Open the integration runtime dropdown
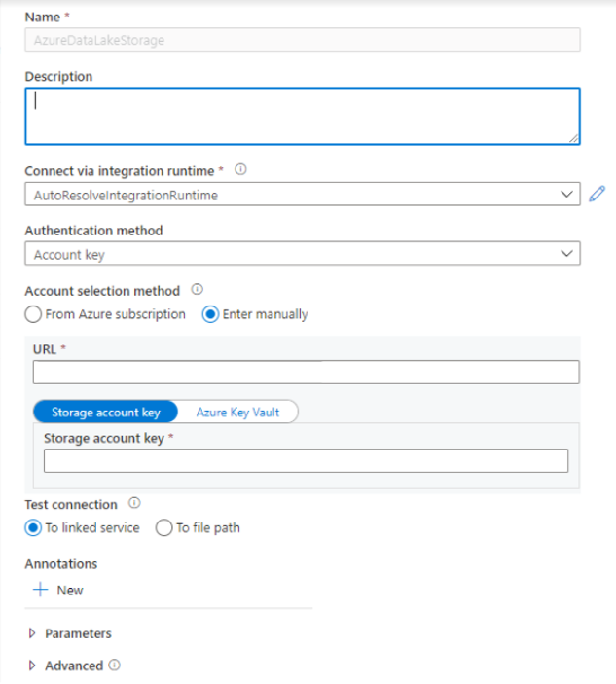The image size is (616, 684). point(302,195)
